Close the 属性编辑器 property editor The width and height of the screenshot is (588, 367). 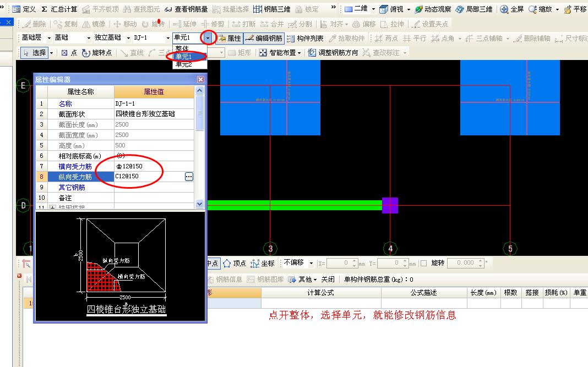[x=200, y=79]
